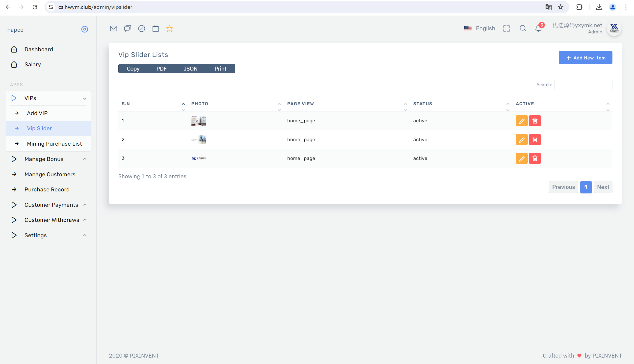This screenshot has height=364, width=634.
Task: Open Add VIP submenu item
Action: (x=48, y=113)
